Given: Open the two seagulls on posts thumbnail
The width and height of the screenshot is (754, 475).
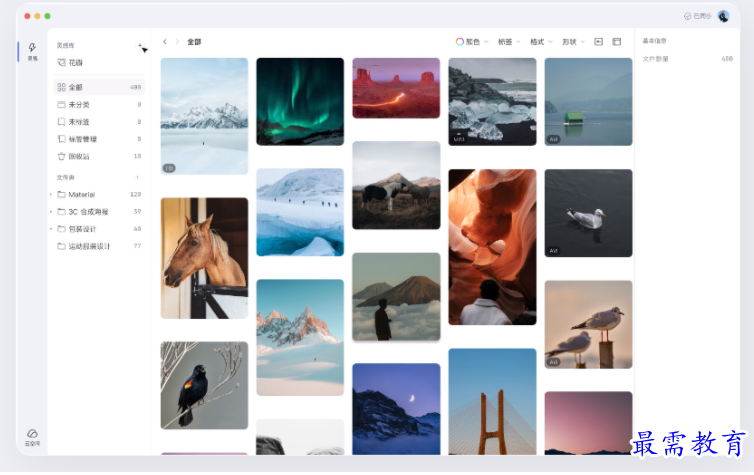Looking at the screenshot, I should coord(588,325).
